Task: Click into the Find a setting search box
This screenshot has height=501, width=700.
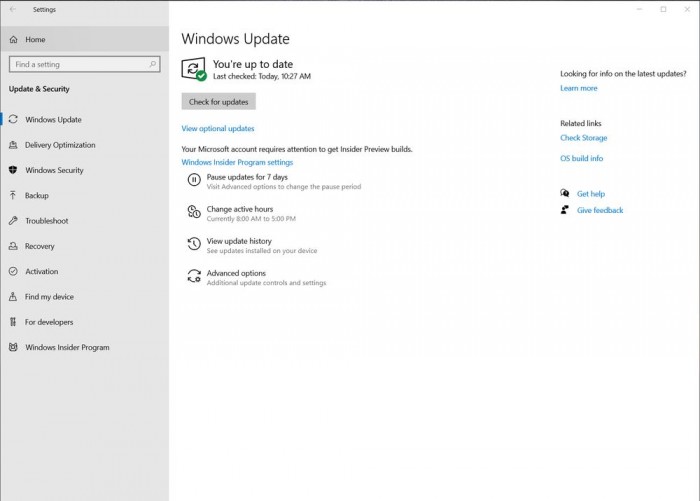Action: pyautogui.click(x=84, y=64)
